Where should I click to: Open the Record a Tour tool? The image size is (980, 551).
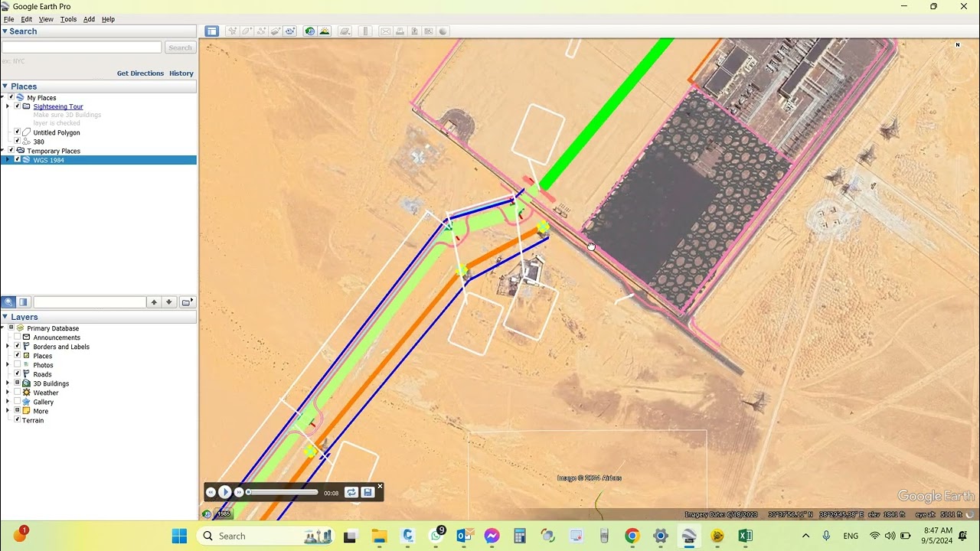click(290, 31)
